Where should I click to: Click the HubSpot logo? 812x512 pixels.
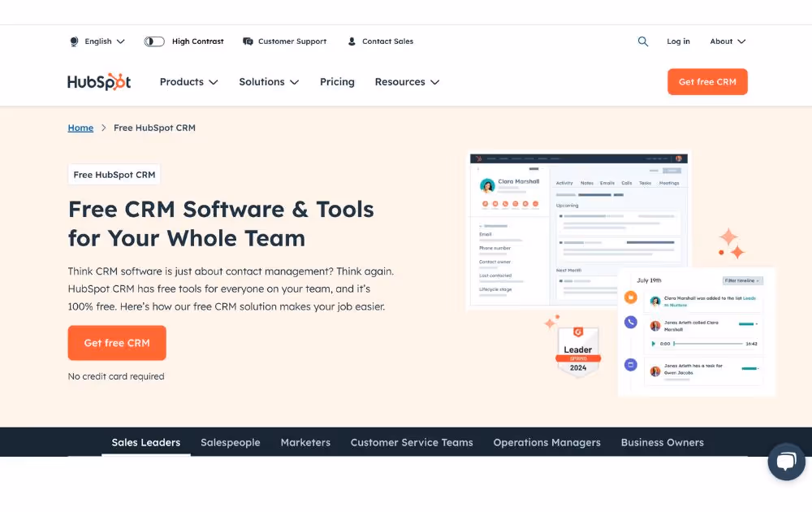click(99, 82)
